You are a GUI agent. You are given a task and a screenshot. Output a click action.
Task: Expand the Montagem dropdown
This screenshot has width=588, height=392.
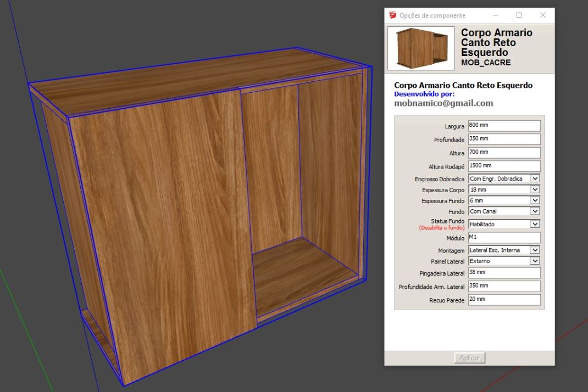click(x=504, y=250)
